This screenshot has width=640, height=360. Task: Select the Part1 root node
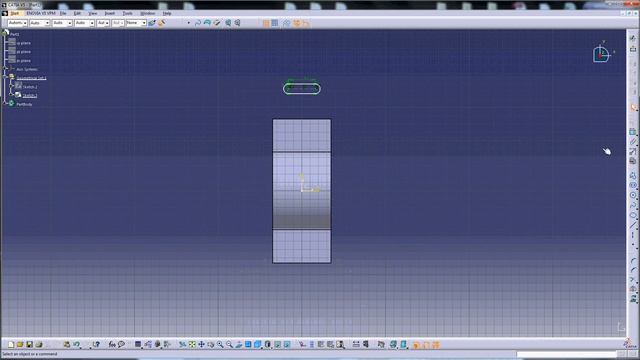click(15, 34)
